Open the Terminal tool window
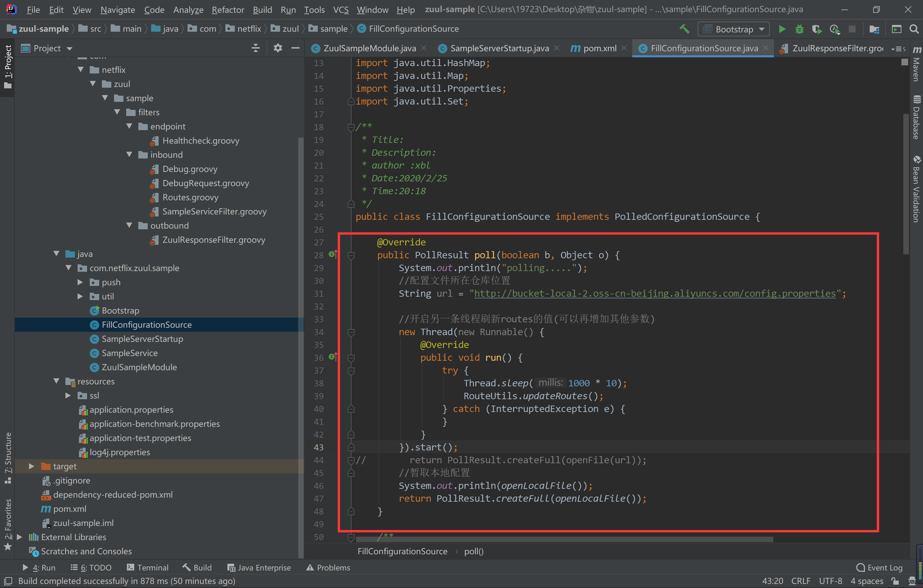 point(147,568)
